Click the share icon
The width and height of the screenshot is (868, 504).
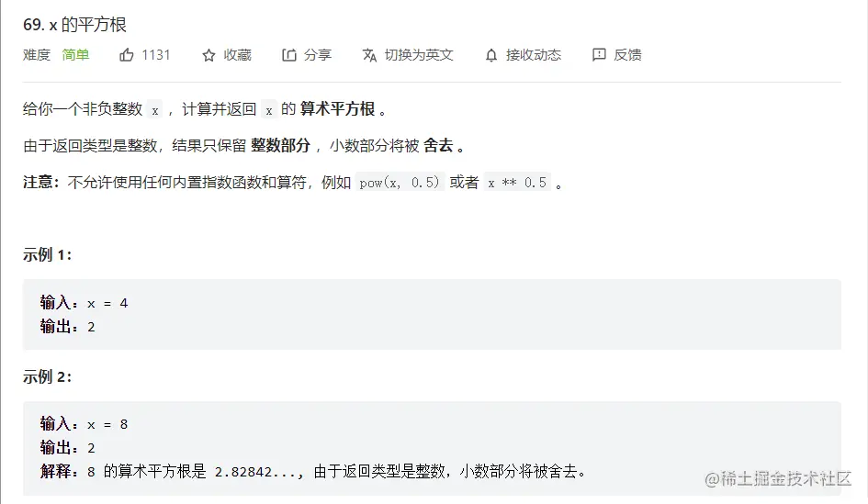tap(289, 55)
